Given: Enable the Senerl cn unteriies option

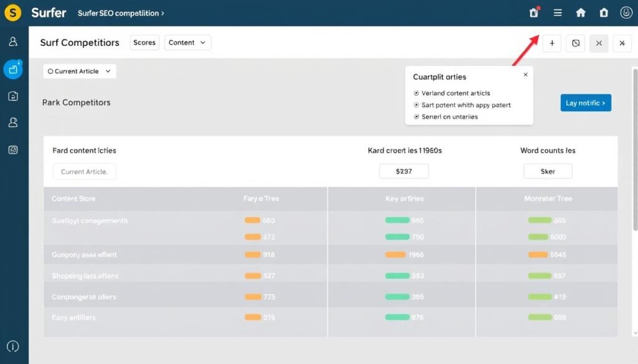Looking at the screenshot, I should (x=416, y=116).
